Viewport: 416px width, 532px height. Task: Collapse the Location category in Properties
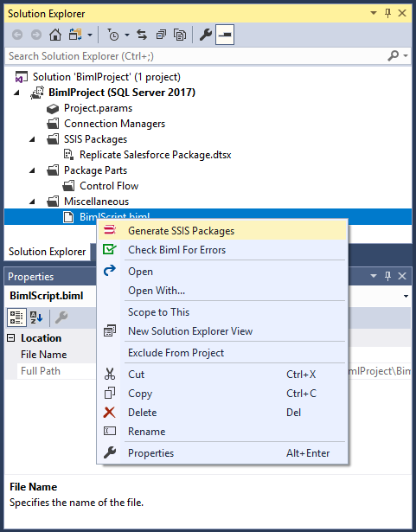pyautogui.click(x=11, y=338)
